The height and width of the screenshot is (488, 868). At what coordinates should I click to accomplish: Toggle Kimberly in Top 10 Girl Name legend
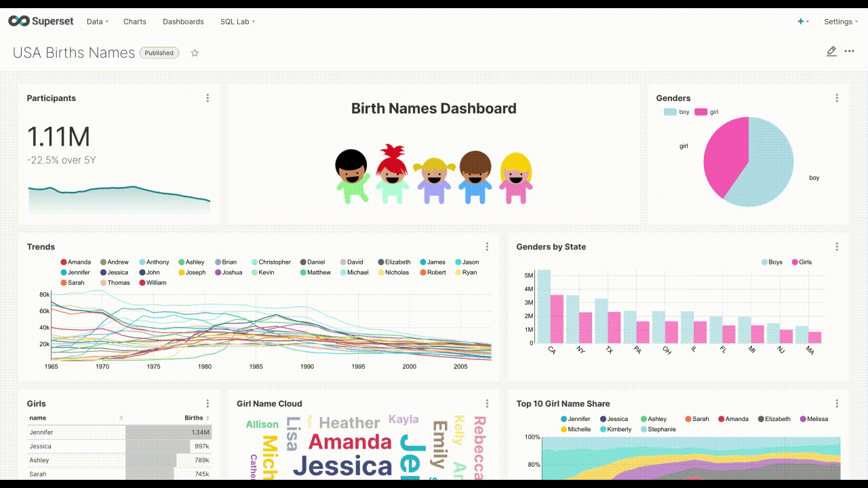click(x=615, y=429)
